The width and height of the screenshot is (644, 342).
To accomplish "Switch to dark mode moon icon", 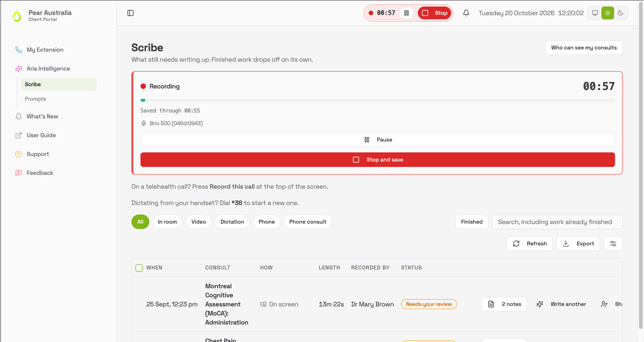I will pos(620,13).
